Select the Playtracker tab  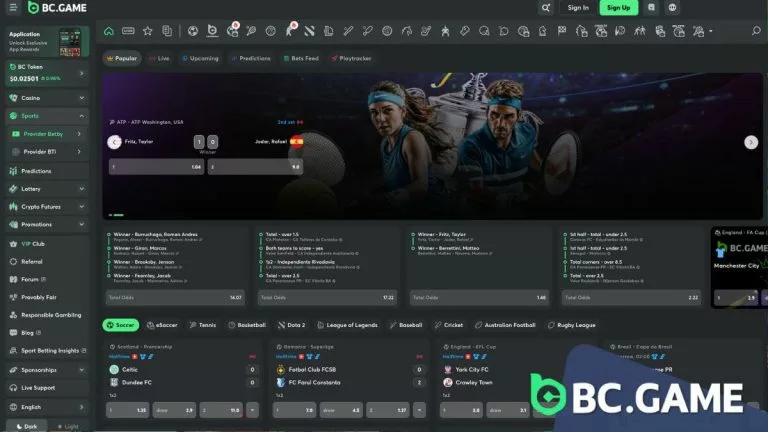(351, 58)
